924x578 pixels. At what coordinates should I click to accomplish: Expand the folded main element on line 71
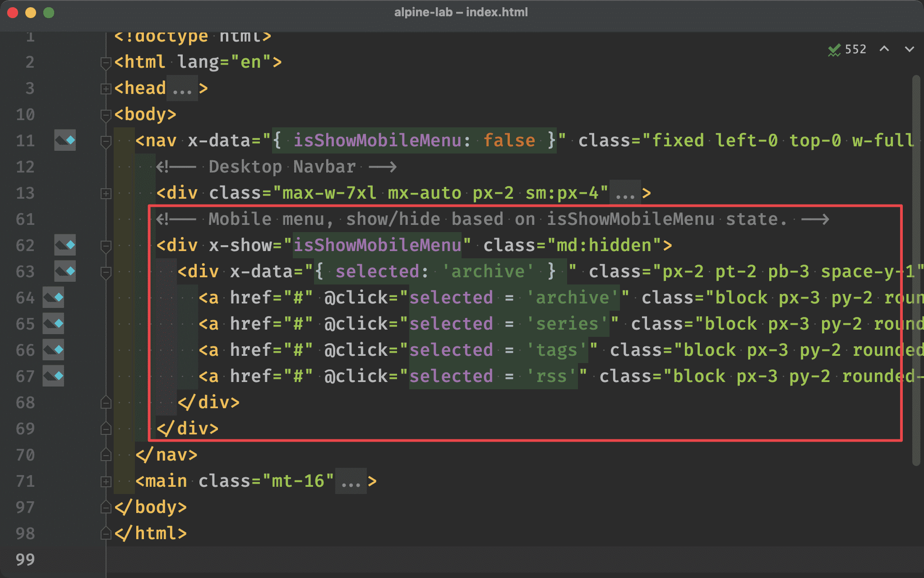[x=106, y=482]
